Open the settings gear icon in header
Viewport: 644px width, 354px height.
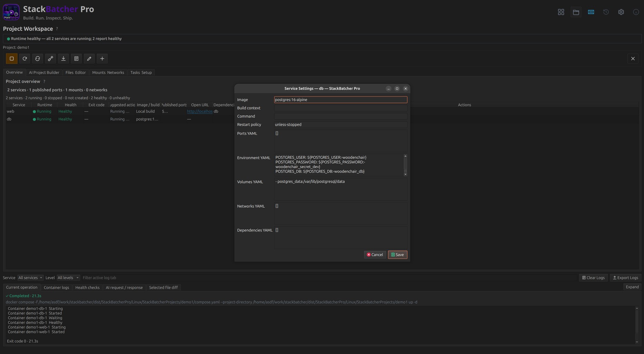coord(621,12)
